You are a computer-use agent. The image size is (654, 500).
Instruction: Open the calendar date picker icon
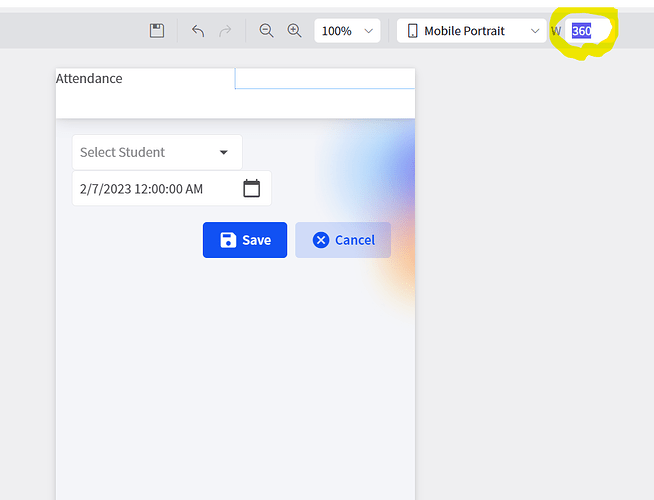click(252, 188)
